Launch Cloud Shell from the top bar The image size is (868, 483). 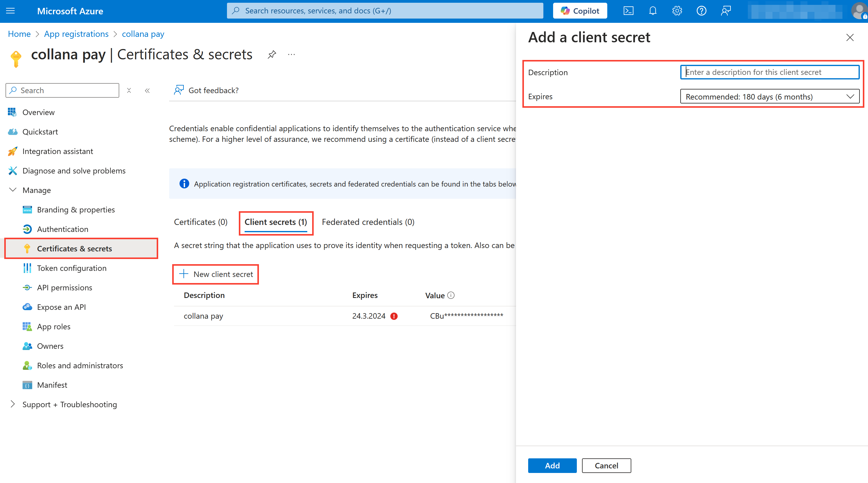(x=629, y=11)
